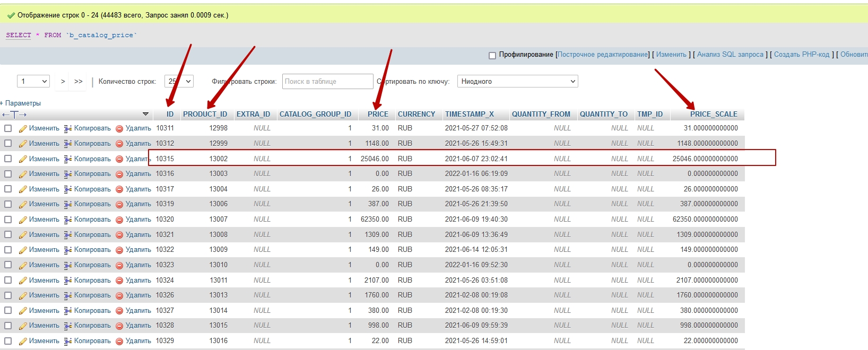Click copy icon for row 10312

coord(68,144)
